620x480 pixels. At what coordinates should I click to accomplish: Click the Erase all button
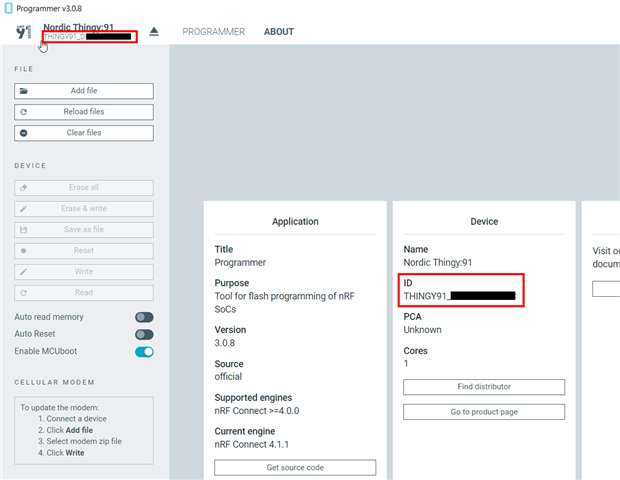point(84,188)
